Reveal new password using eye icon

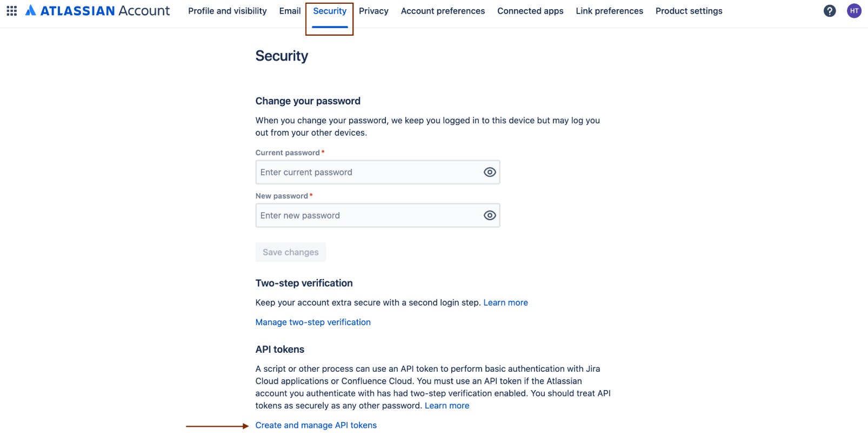point(490,215)
